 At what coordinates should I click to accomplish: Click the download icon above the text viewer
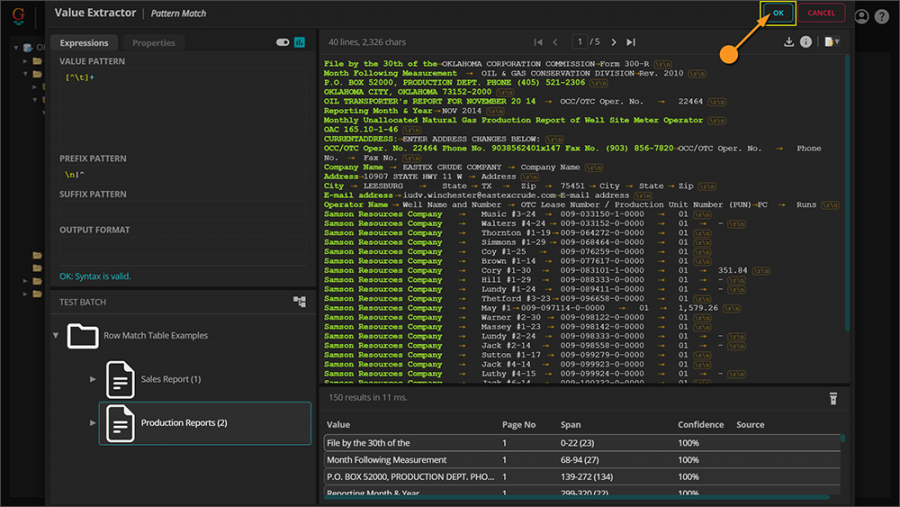tap(789, 42)
